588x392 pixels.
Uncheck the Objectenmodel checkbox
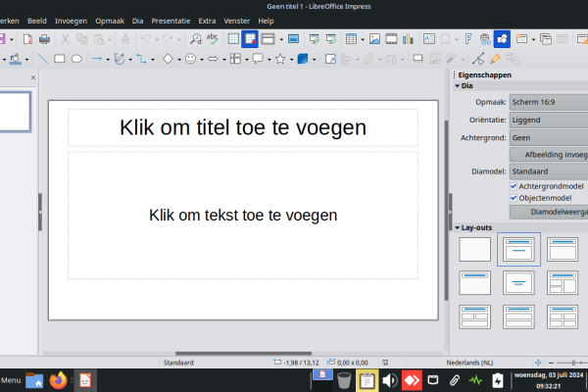coord(514,197)
